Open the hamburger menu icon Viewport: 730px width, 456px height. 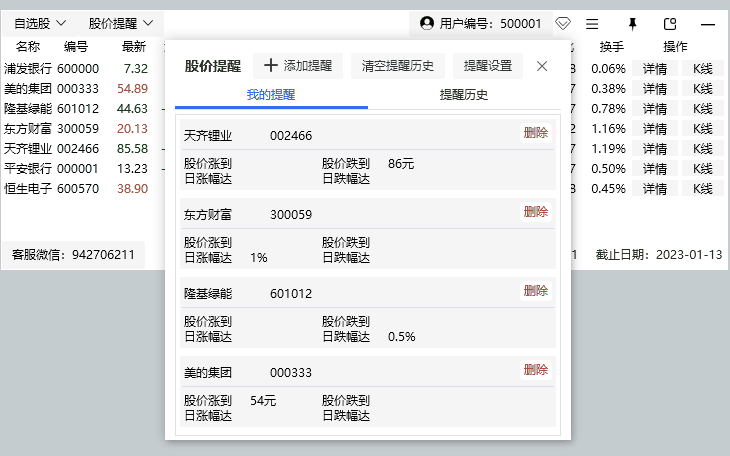pyautogui.click(x=592, y=24)
